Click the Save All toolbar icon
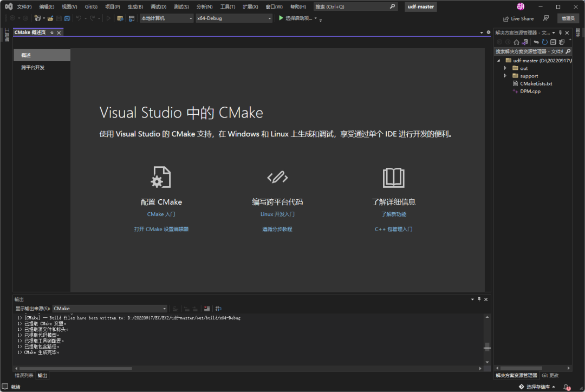 68,18
